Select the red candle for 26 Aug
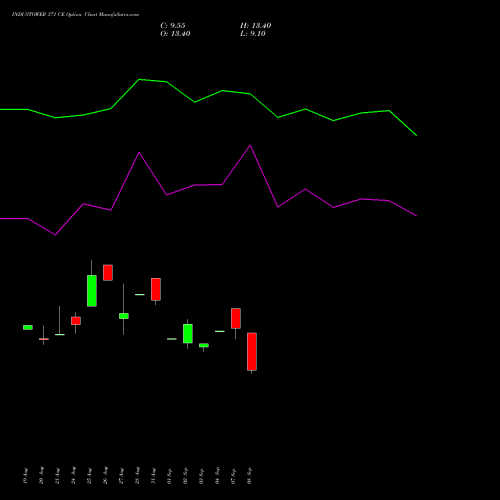 coord(108,273)
